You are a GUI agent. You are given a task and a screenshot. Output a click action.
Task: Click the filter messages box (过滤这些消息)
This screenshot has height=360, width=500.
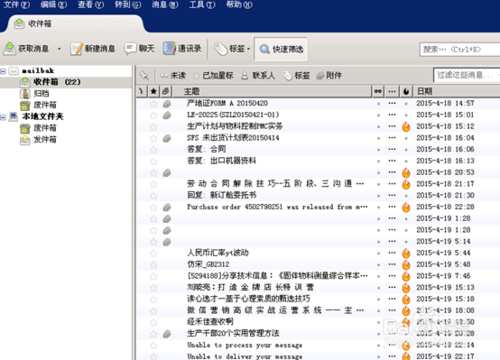[x=467, y=75]
